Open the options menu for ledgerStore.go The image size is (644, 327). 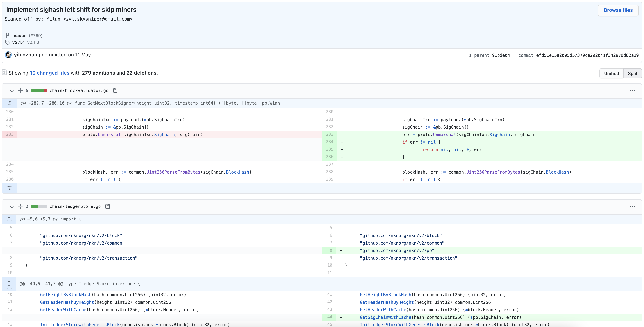(632, 206)
